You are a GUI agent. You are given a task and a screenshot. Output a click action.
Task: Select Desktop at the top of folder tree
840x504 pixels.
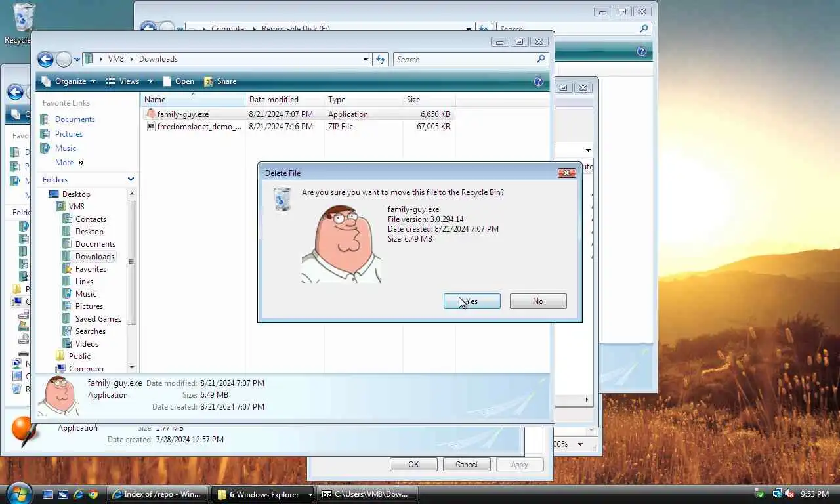(x=76, y=194)
